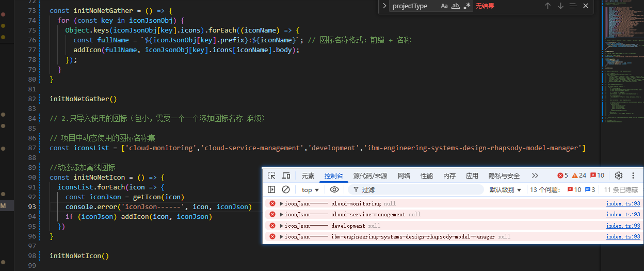Toggle Match Whole Word in find widget

pyautogui.click(x=456, y=6)
